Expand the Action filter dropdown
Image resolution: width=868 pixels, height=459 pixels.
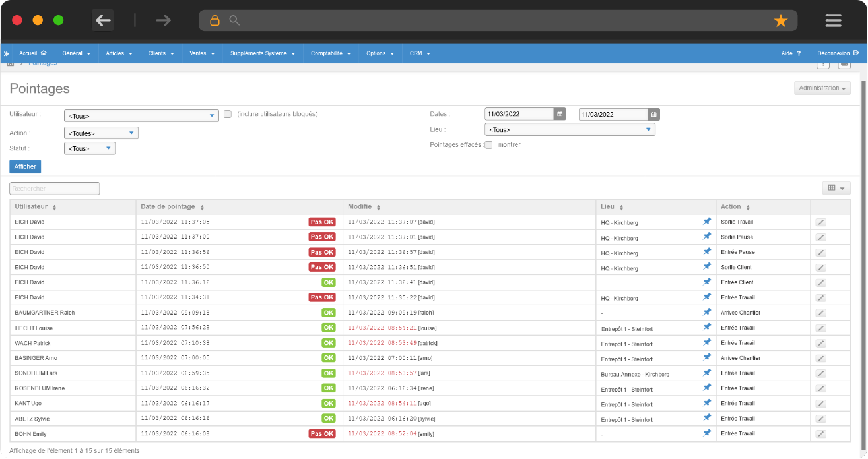coord(101,133)
